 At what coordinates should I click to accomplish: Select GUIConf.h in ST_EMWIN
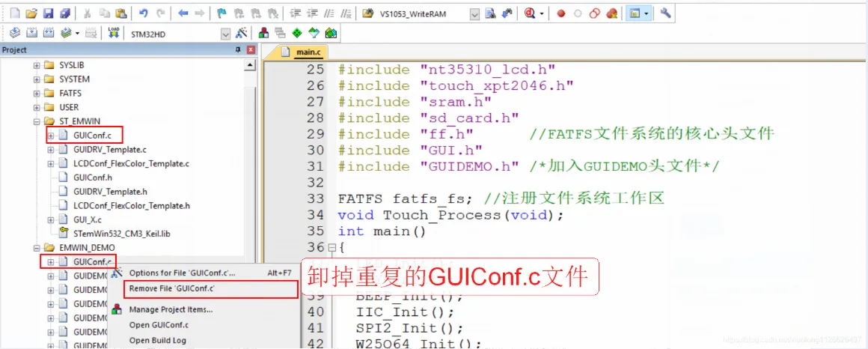tap(93, 177)
